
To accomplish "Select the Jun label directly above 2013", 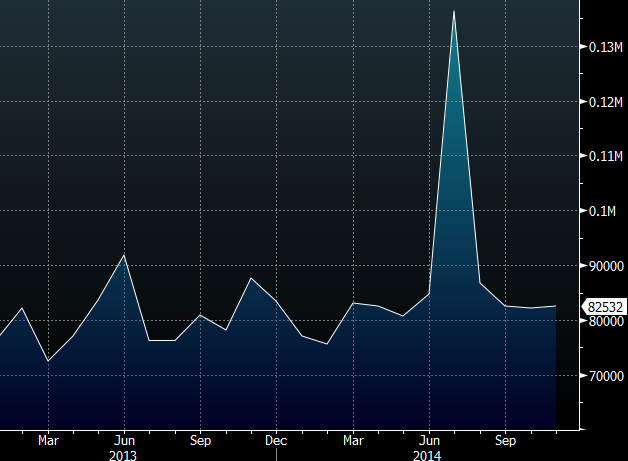I will tap(124, 441).
